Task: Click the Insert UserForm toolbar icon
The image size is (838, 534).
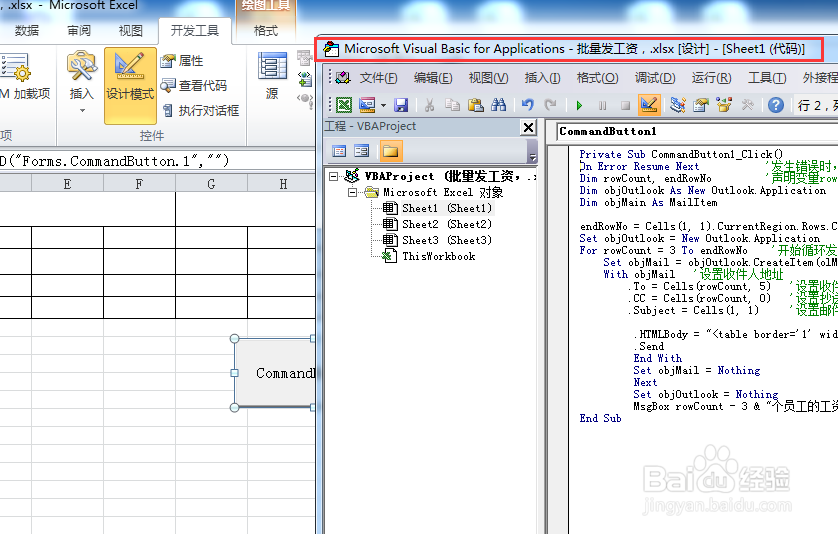Action: point(367,105)
